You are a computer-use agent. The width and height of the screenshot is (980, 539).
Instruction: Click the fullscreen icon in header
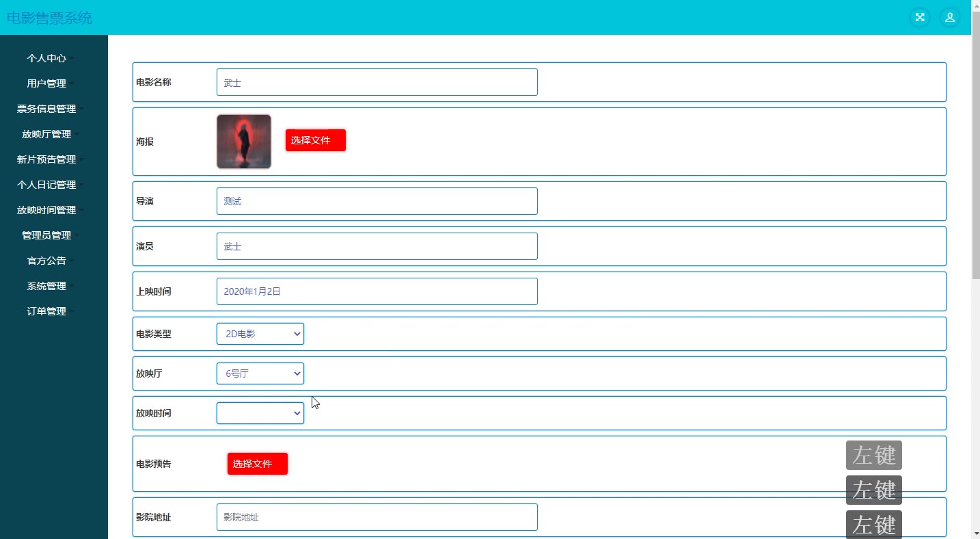920,18
